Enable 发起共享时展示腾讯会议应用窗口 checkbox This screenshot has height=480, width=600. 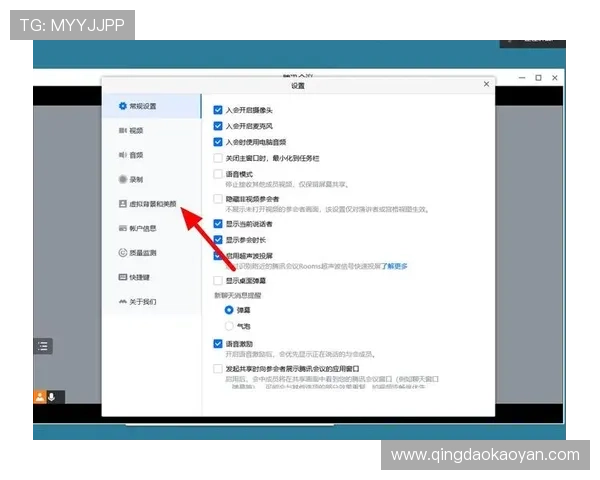click(218, 369)
